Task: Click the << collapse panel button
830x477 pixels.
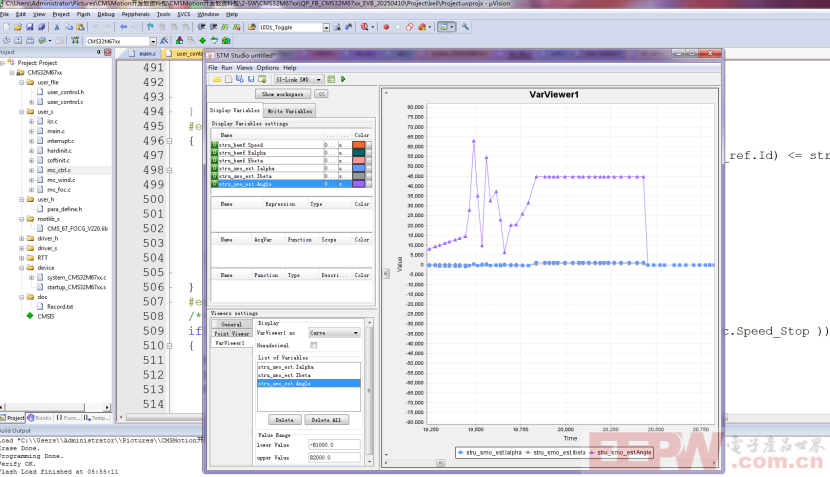Action: click(321, 94)
